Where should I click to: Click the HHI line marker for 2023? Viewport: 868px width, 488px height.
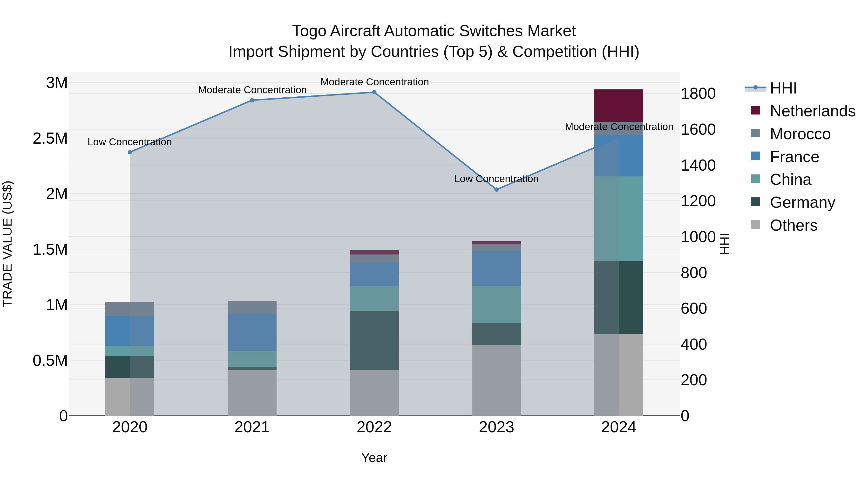tap(496, 190)
